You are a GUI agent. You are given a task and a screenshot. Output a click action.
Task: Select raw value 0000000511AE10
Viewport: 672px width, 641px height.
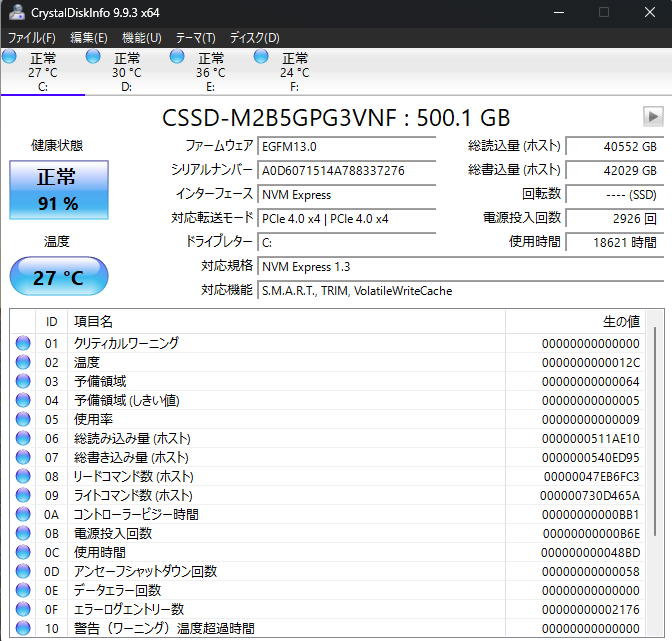click(x=591, y=439)
